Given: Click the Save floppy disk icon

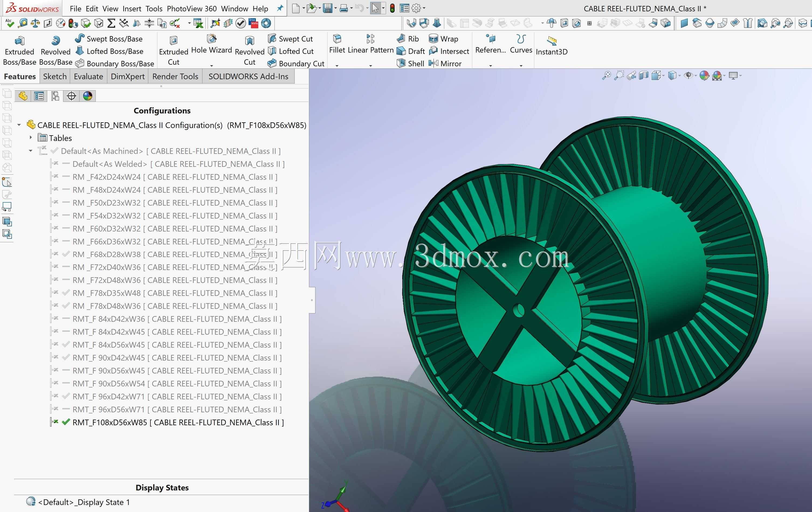Looking at the screenshot, I should pos(328,8).
